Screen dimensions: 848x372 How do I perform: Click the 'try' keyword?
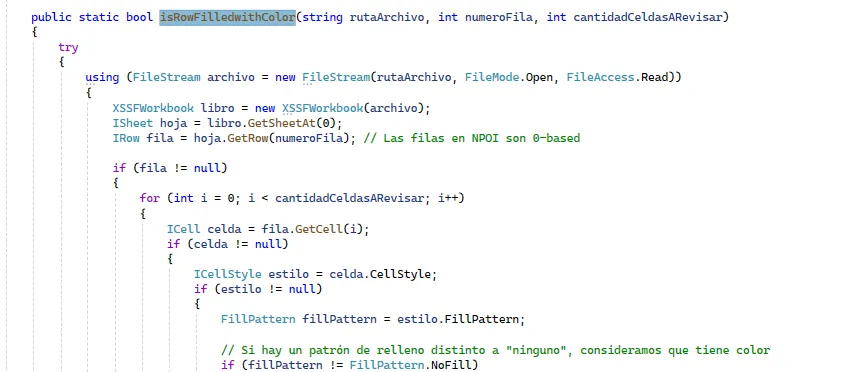tap(69, 48)
